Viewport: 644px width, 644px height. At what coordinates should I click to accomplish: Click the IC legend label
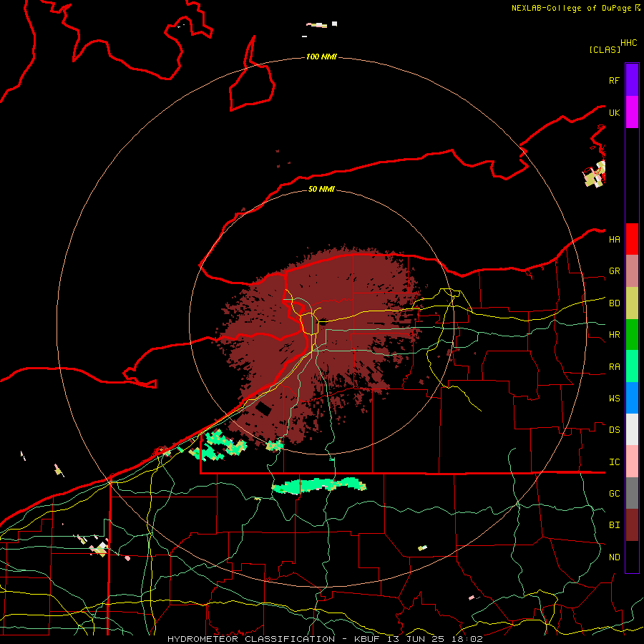(x=614, y=462)
